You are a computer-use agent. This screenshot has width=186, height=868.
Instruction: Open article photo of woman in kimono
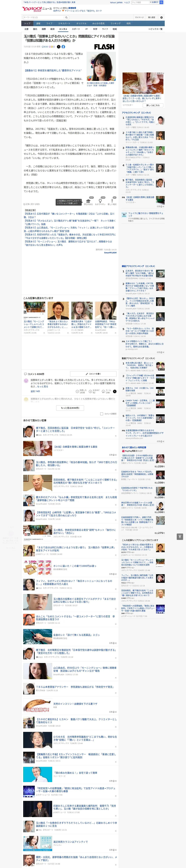tap(101, 66)
